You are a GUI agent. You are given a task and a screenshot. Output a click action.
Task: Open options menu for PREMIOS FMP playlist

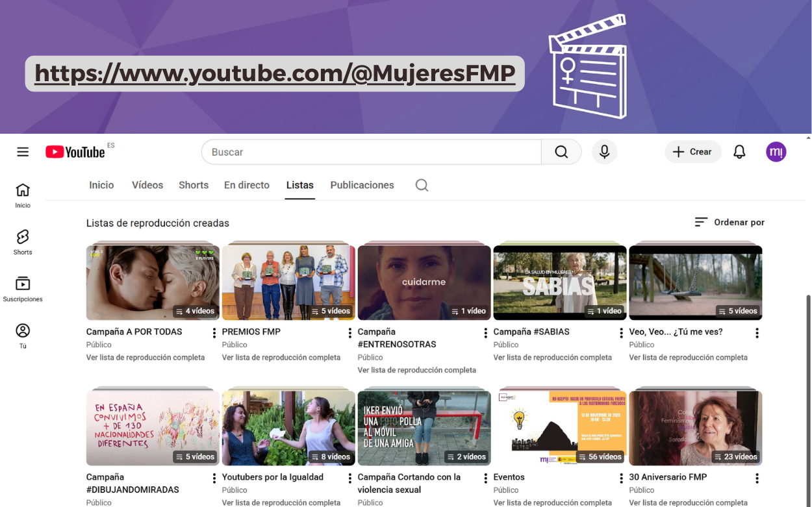pyautogui.click(x=350, y=333)
